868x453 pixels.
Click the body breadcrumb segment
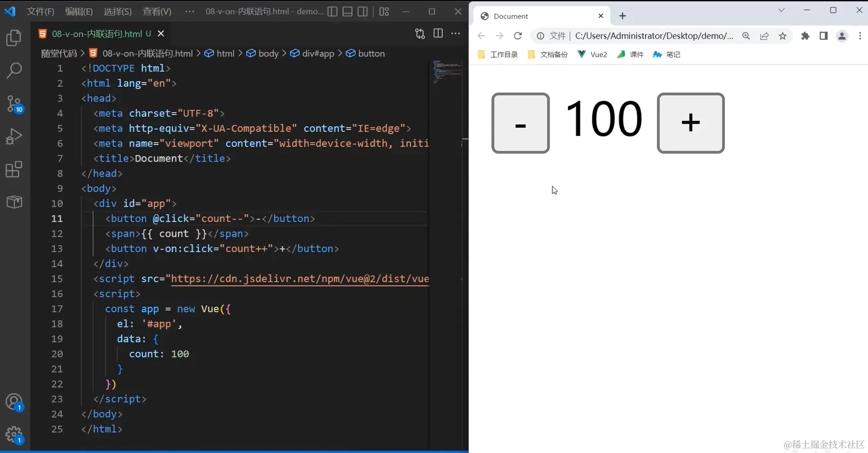(x=262, y=53)
